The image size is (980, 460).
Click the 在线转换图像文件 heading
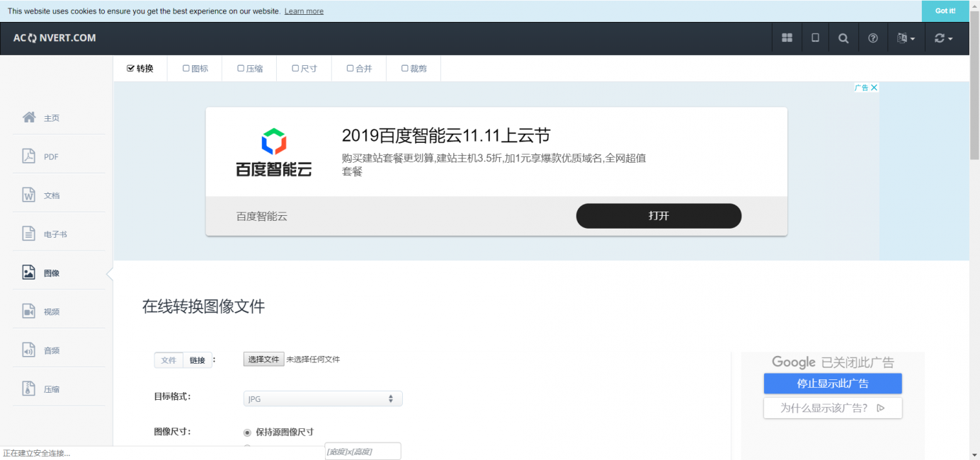(x=204, y=306)
